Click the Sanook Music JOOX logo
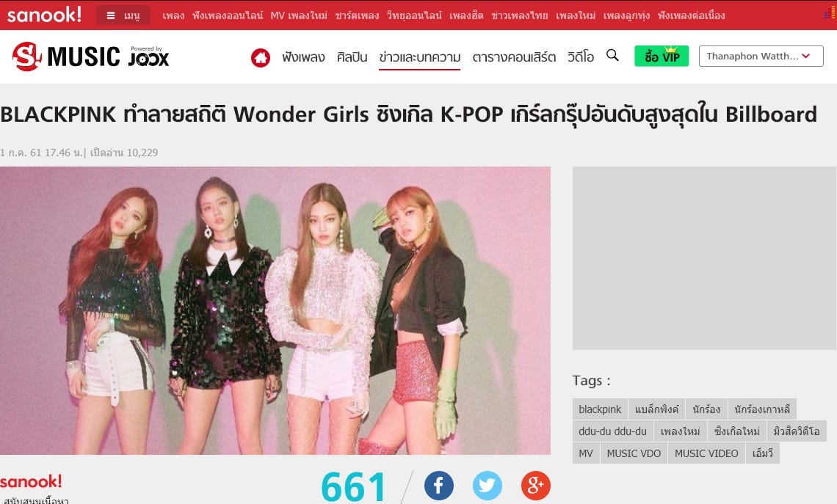This screenshot has height=504, width=837. click(90, 56)
